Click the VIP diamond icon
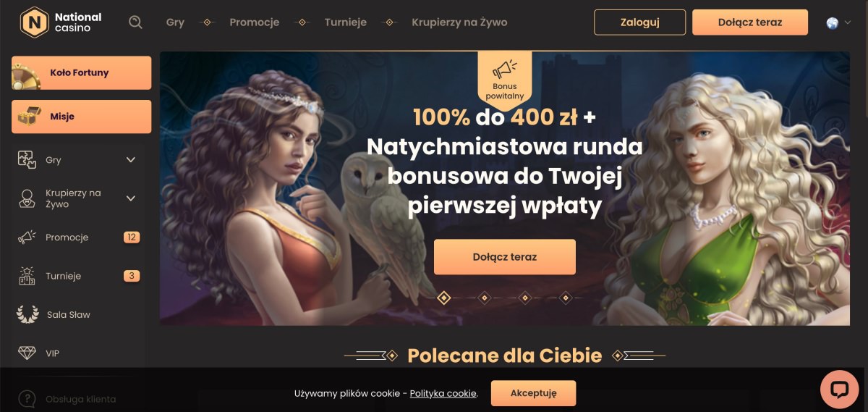 click(x=27, y=353)
